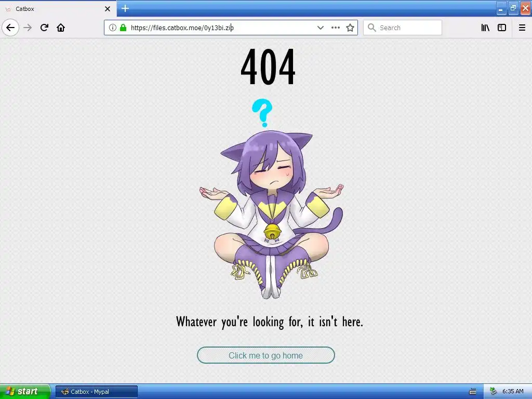Go back with the back arrow button
Screen dimensions: 532x399
(x=10, y=28)
